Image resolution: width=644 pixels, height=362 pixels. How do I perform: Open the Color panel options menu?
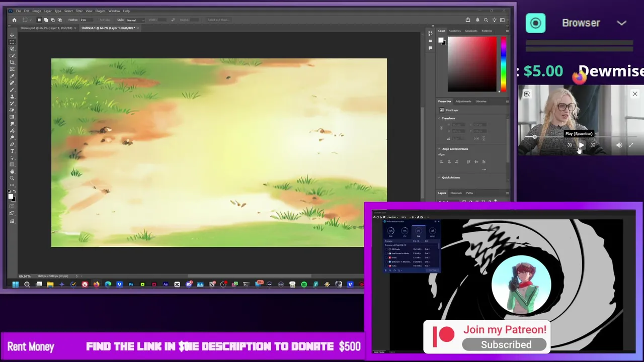507,31
